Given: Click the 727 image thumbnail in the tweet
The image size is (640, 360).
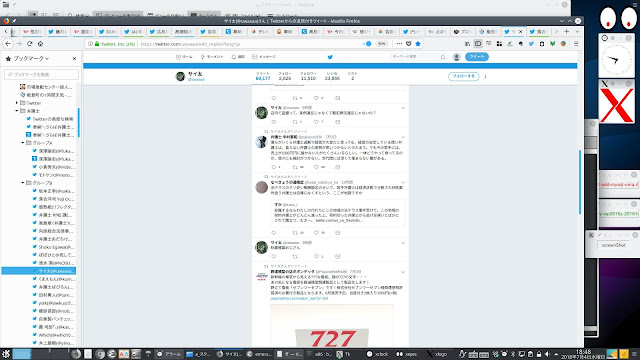Looking at the screenshot, I should coord(332,326).
